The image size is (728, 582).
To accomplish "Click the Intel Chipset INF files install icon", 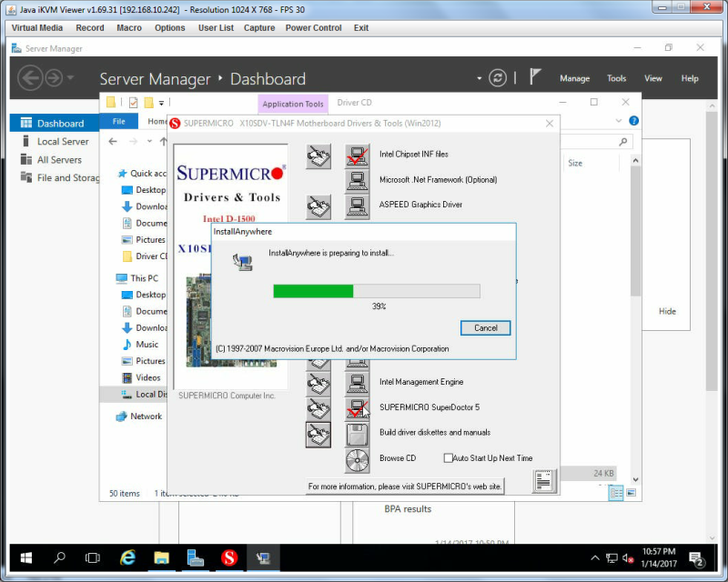I will click(x=357, y=156).
